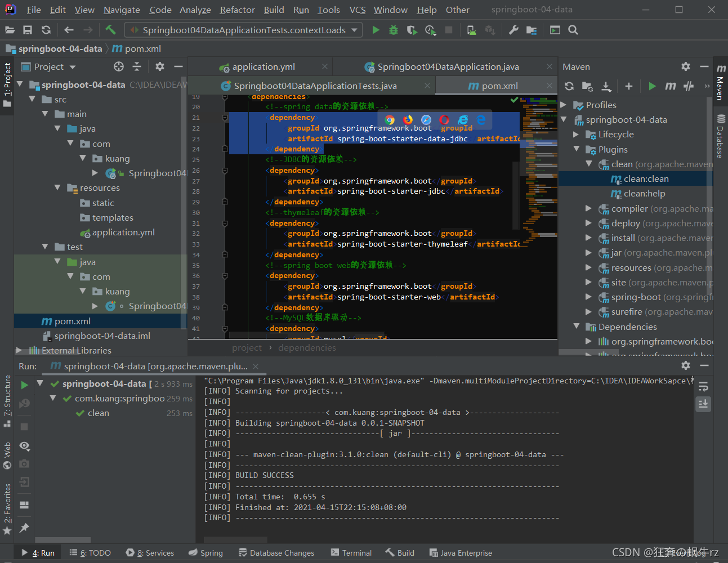Viewport: 728px width, 563px height.
Task: Click Download sources icon in Maven panel
Action: pos(606,86)
